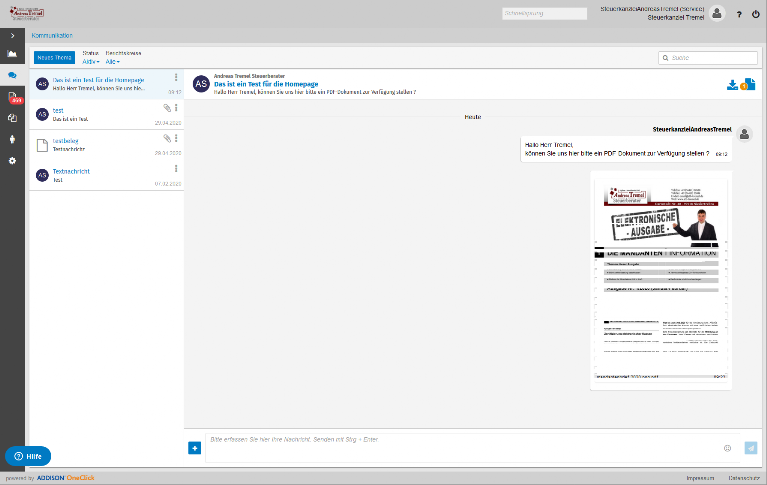Open the communication chat bubbles icon
This screenshot has width=767, height=485.
point(12,75)
